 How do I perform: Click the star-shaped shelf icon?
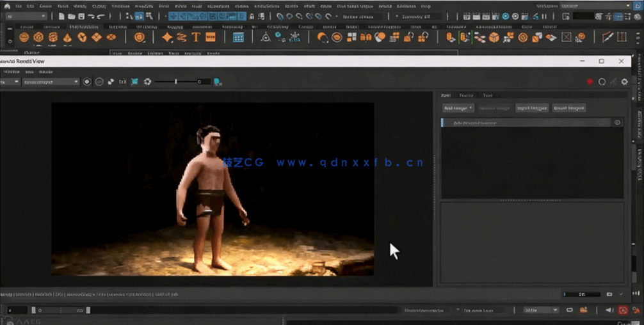[x=167, y=38]
